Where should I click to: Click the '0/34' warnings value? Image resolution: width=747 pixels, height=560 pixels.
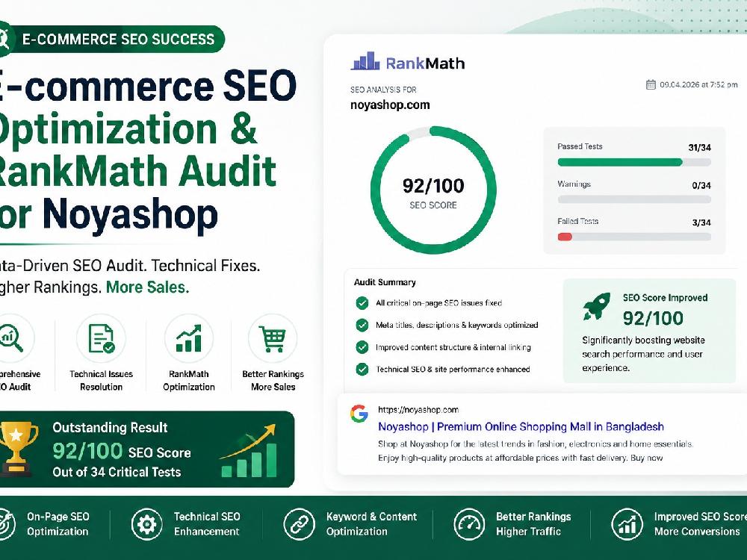701,185
